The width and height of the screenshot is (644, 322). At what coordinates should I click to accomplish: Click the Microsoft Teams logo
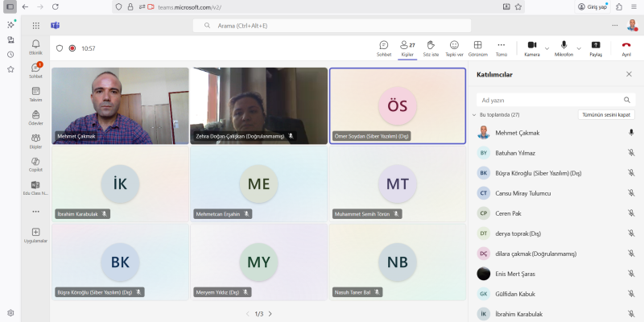click(55, 26)
